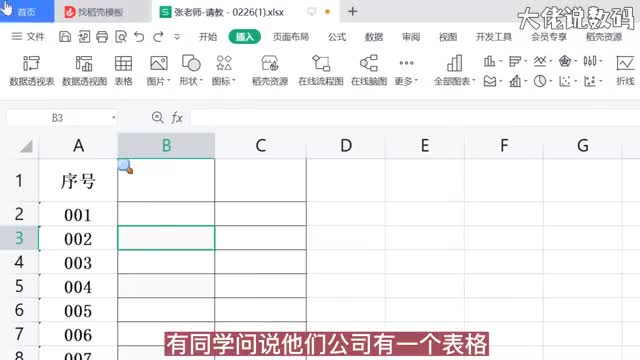Click the 表格 table icon
640x360 pixels.
coord(123,70)
